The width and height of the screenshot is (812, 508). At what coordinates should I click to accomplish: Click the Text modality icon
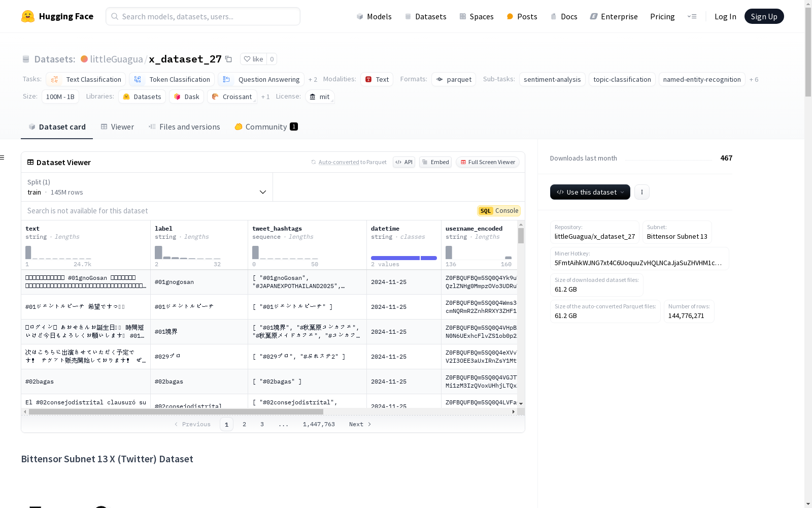tap(368, 79)
